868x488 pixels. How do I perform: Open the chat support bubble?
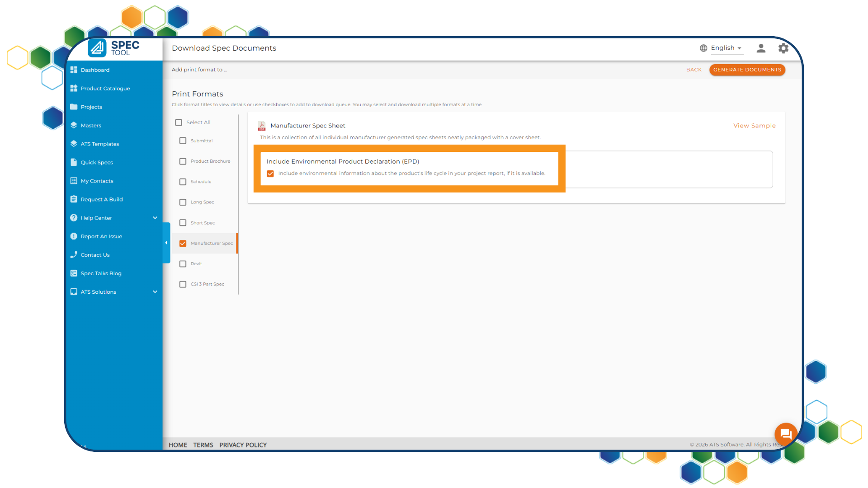(x=786, y=434)
